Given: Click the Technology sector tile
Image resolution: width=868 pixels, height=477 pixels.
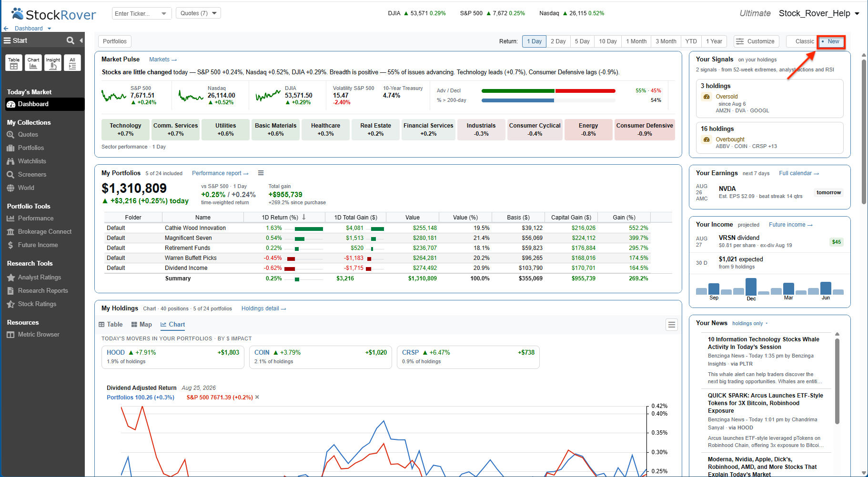Looking at the screenshot, I should pos(125,129).
